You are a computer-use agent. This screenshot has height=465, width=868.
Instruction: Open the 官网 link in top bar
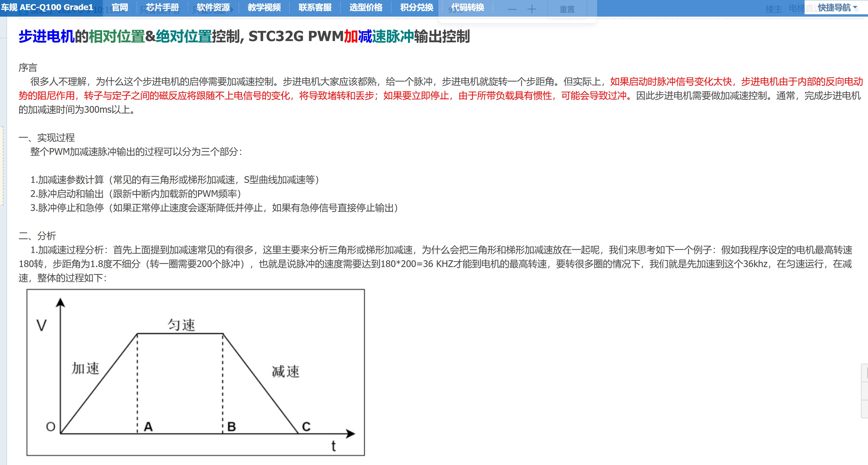120,8
